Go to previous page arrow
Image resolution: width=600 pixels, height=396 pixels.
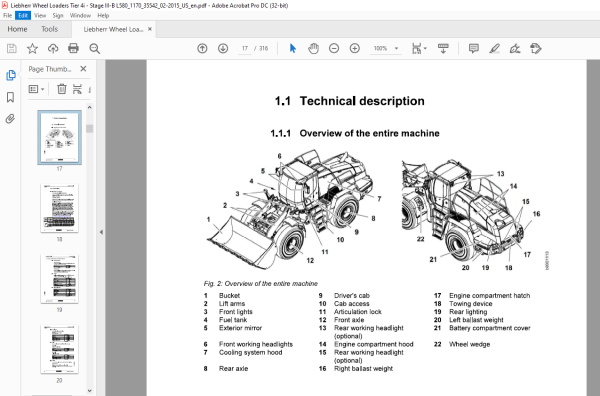tap(202, 49)
